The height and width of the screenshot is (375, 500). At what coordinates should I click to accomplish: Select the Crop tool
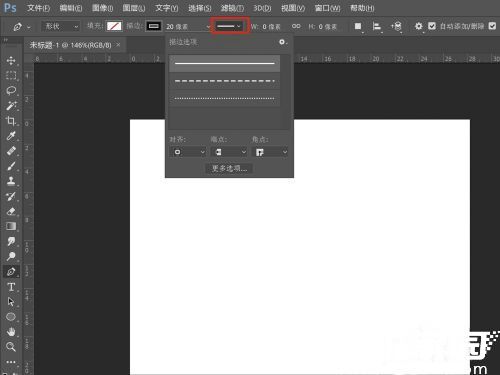(x=11, y=121)
